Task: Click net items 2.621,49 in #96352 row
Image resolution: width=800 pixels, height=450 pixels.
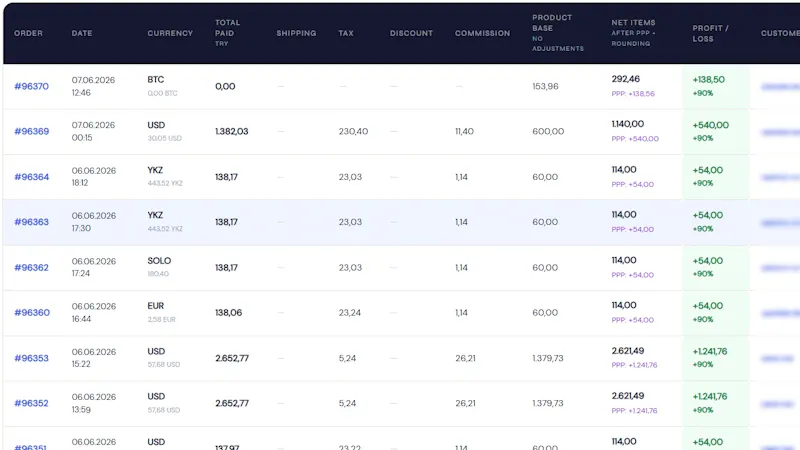Action: 628,395
